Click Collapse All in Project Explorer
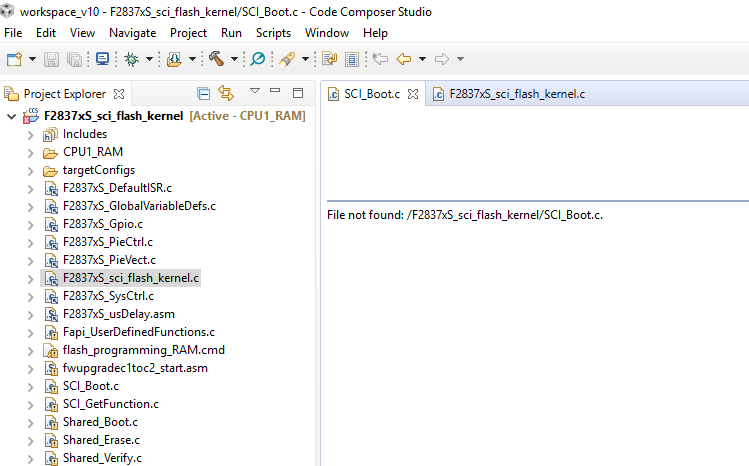749x466 pixels. [x=203, y=94]
